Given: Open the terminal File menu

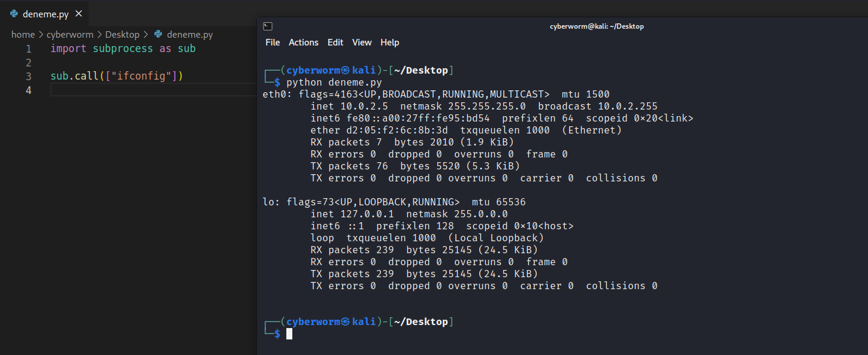Looking at the screenshot, I should click(273, 43).
